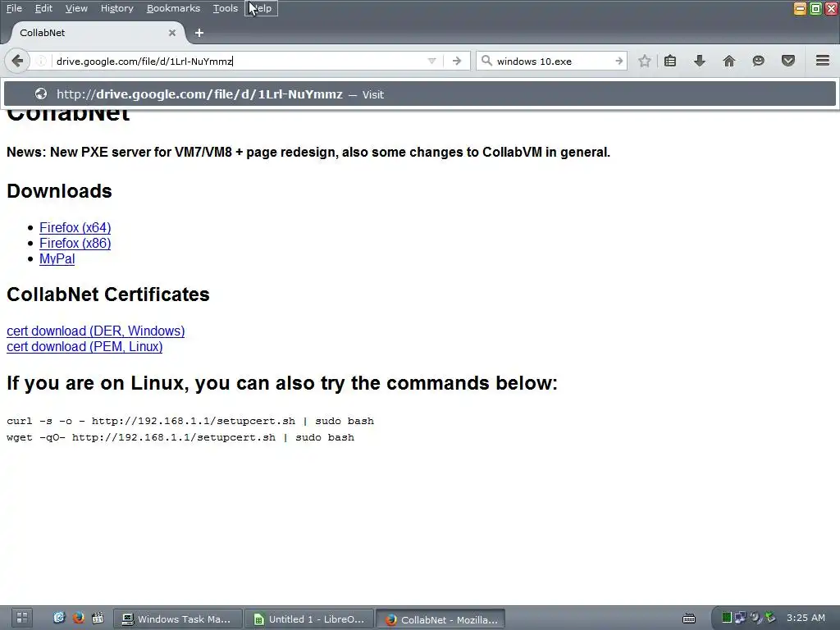Click the News PXE server announcement text
840x630 pixels.
click(308, 152)
